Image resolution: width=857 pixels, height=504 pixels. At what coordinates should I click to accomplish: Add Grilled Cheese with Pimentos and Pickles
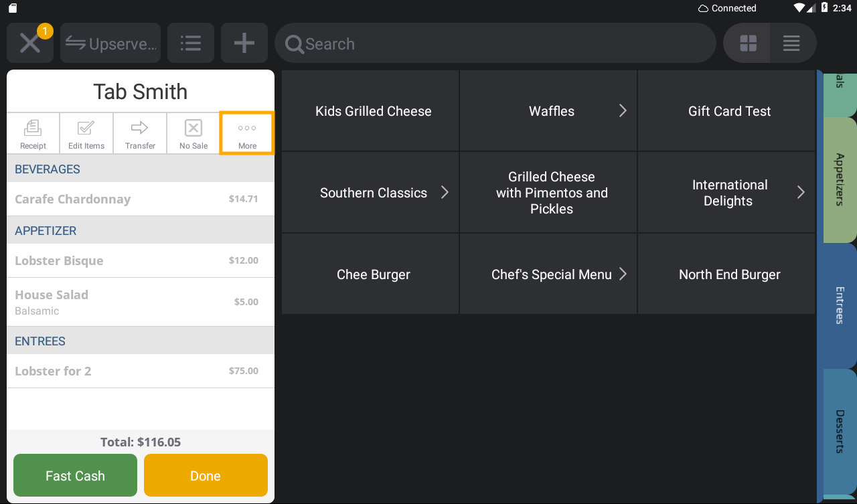pyautogui.click(x=548, y=193)
